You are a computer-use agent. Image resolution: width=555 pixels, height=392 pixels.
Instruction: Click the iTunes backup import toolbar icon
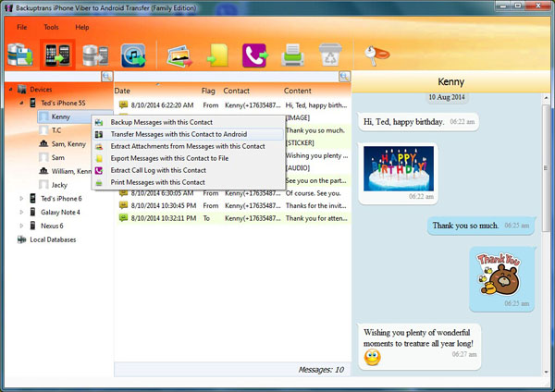(x=133, y=55)
